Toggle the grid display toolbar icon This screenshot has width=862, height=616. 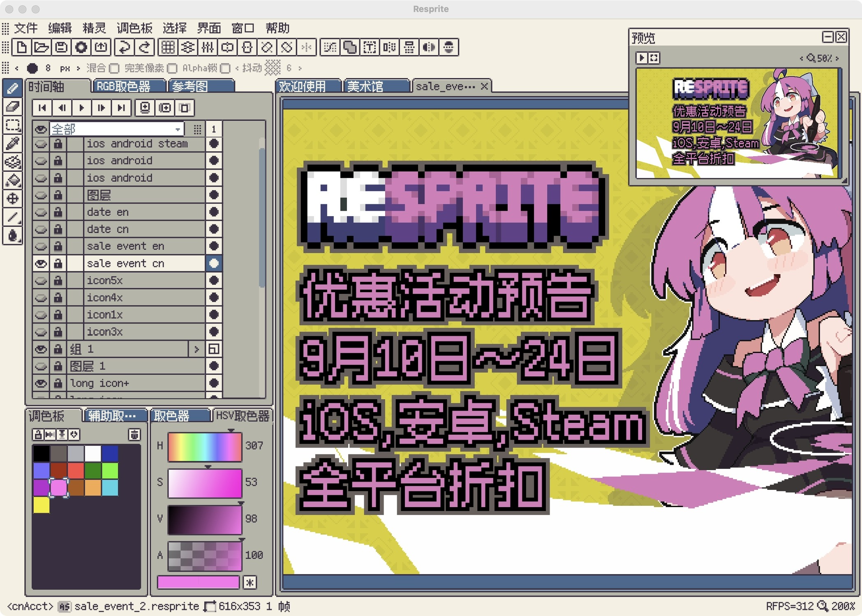pos(168,47)
